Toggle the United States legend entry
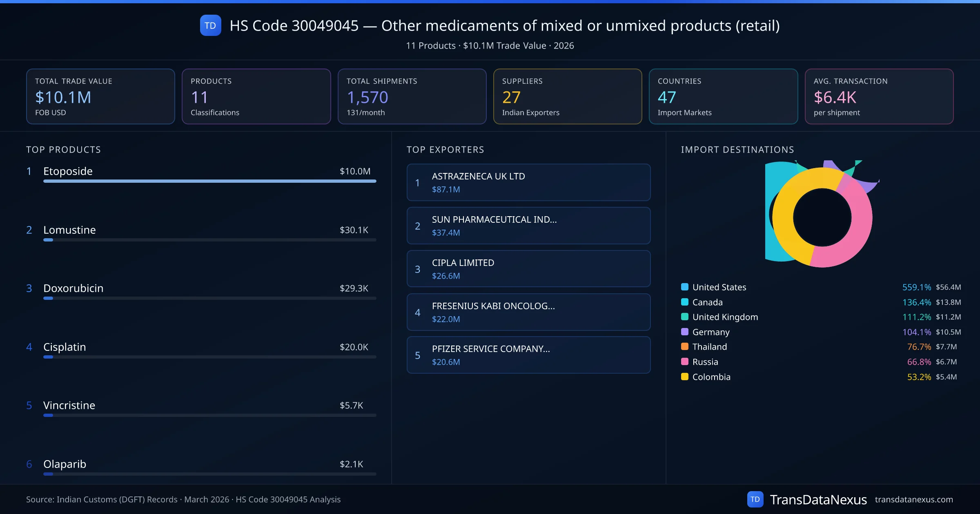The height and width of the screenshot is (514, 980). (719, 287)
